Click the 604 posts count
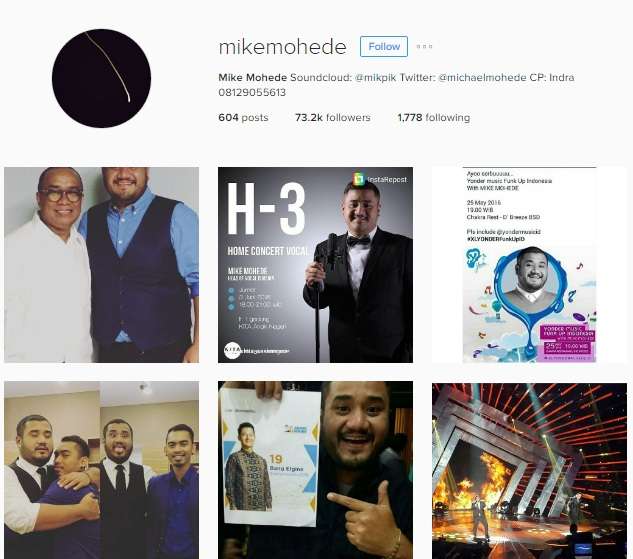 tap(243, 117)
